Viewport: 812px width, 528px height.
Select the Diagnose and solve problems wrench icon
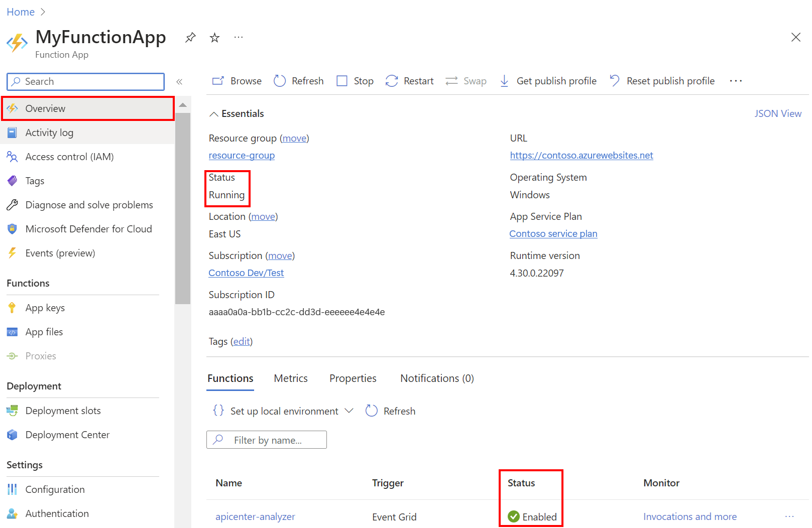(x=13, y=204)
